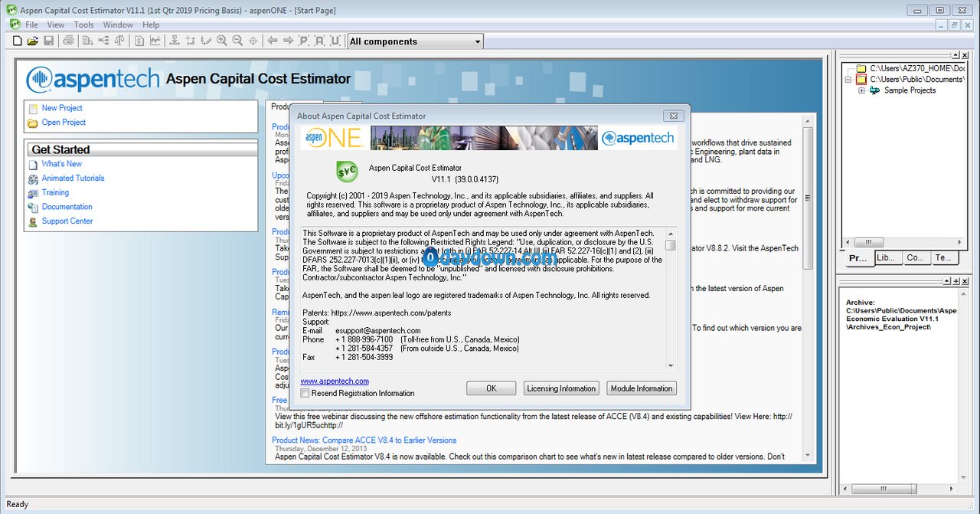Click the New Project link

(62, 108)
